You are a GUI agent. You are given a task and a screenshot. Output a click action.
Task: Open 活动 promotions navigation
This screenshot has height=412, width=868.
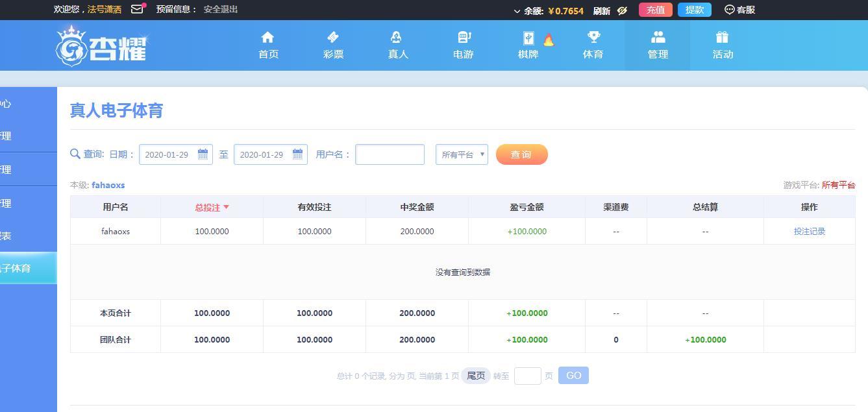tap(723, 45)
